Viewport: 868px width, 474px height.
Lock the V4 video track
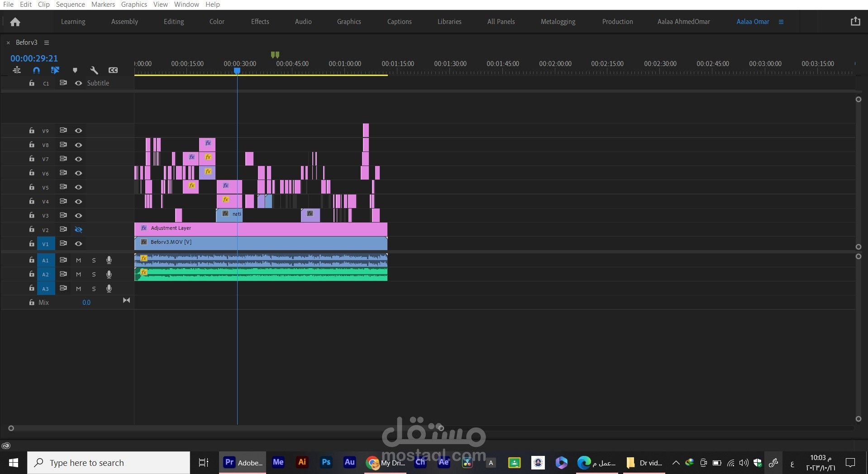click(32, 201)
